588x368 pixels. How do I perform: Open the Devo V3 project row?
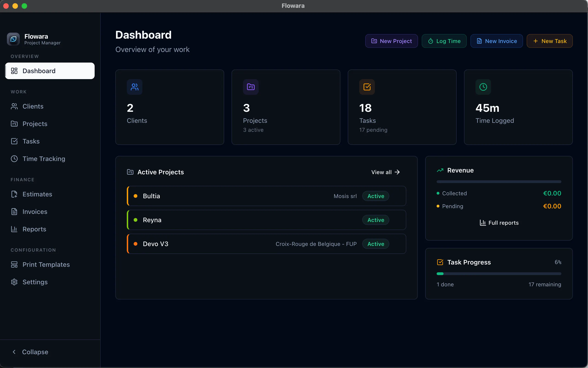[x=266, y=244]
